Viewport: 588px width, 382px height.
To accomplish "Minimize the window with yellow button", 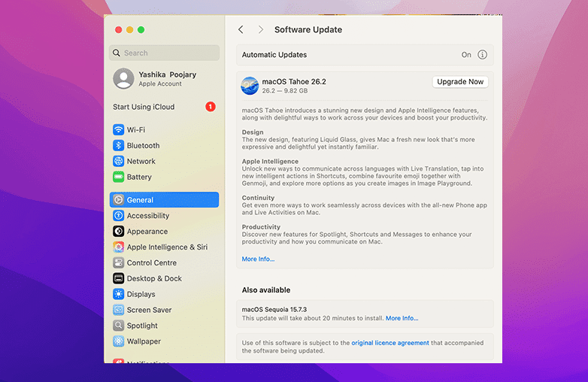I will (130, 29).
